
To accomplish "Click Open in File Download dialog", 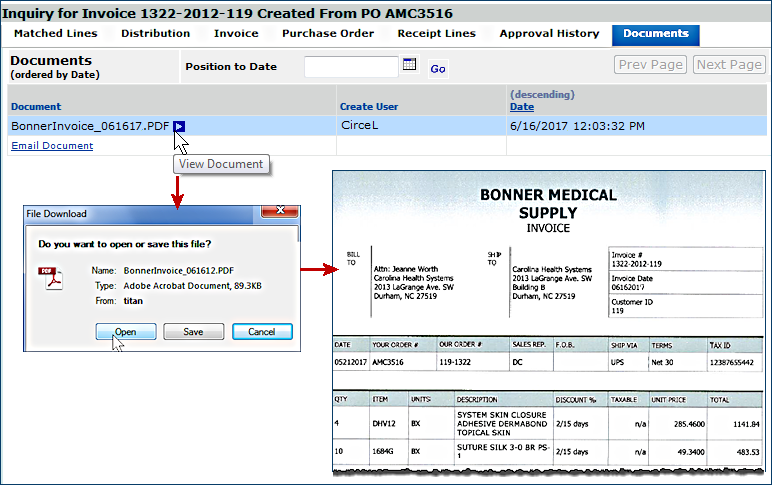I will [x=125, y=332].
